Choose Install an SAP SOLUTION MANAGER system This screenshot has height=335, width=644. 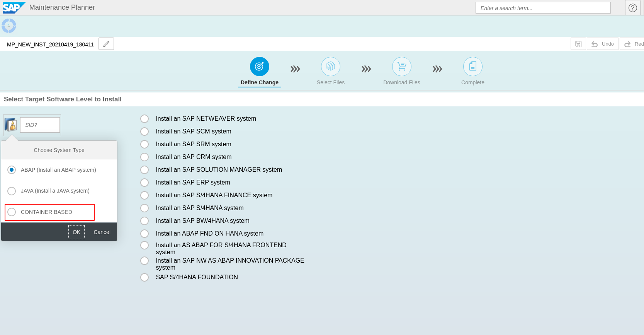(144, 170)
